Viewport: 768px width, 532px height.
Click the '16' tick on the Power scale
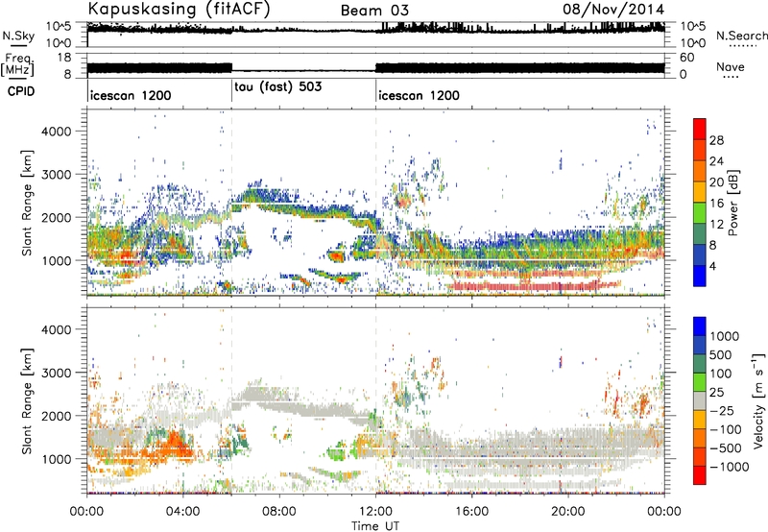tap(716, 204)
